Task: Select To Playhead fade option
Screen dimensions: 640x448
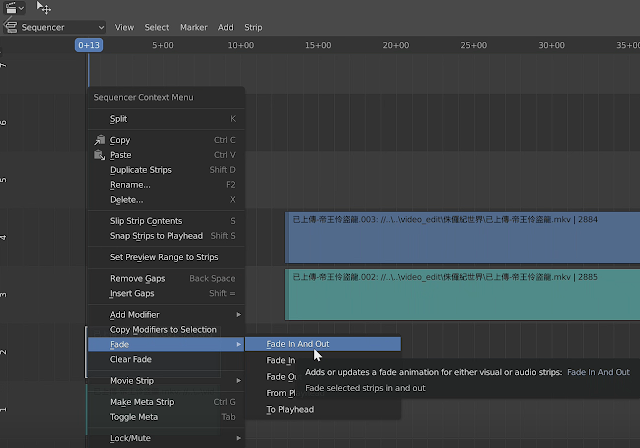Action: (292, 409)
